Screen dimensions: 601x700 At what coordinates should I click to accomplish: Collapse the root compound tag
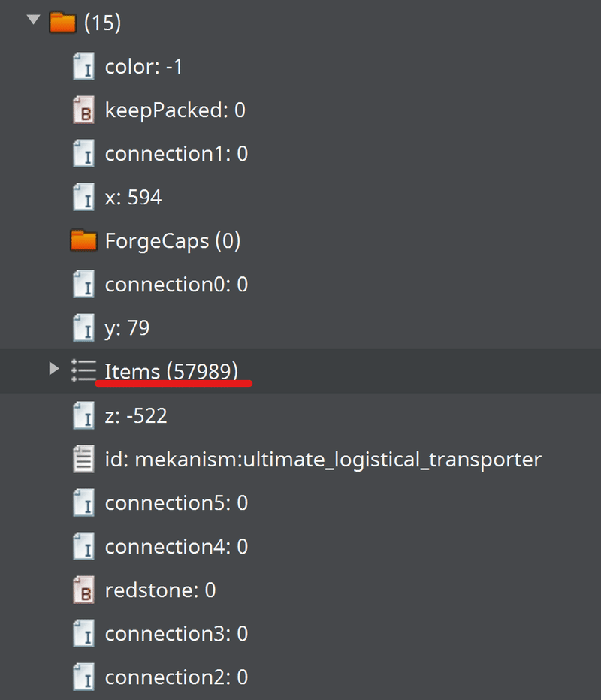(x=33, y=21)
